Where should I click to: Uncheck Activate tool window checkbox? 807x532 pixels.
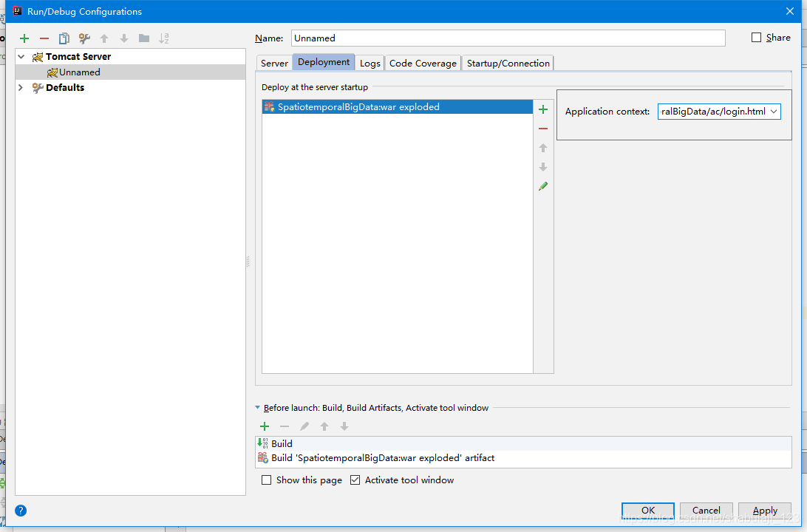click(x=355, y=480)
